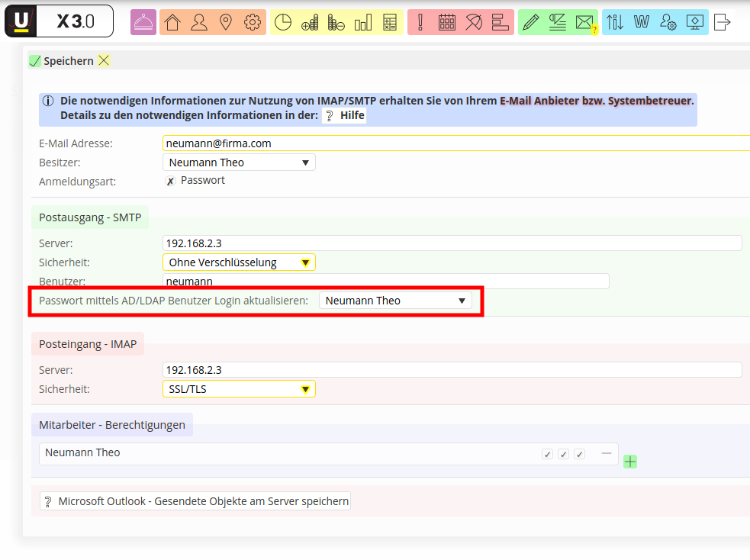Screen dimensions: 750x560
Task: Open the calendar grid icon
Action: 447,22
